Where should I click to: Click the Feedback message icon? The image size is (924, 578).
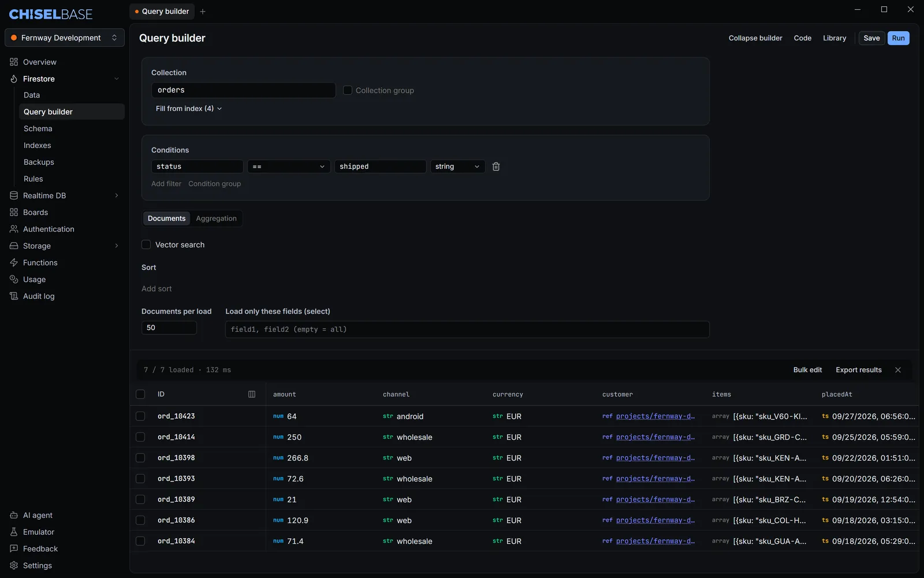coord(14,549)
